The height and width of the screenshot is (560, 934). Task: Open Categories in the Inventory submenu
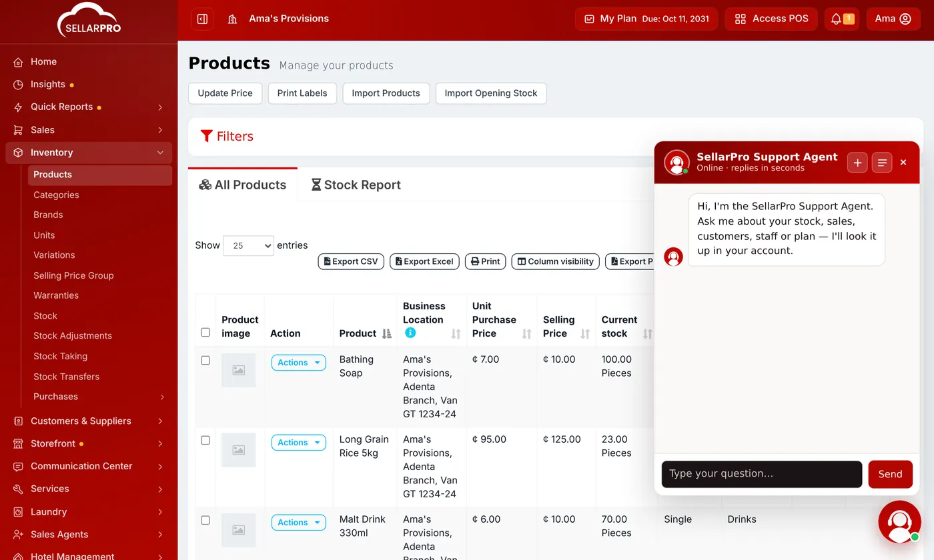click(x=56, y=195)
